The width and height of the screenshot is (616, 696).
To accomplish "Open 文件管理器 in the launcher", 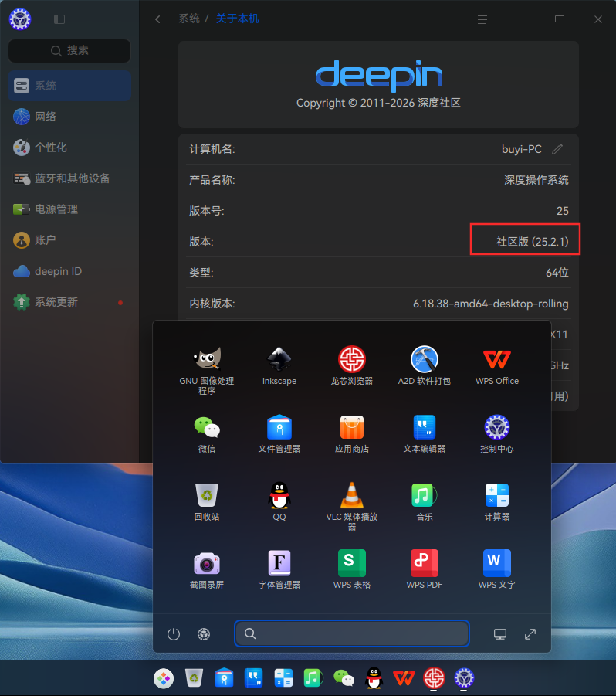I will (x=279, y=433).
